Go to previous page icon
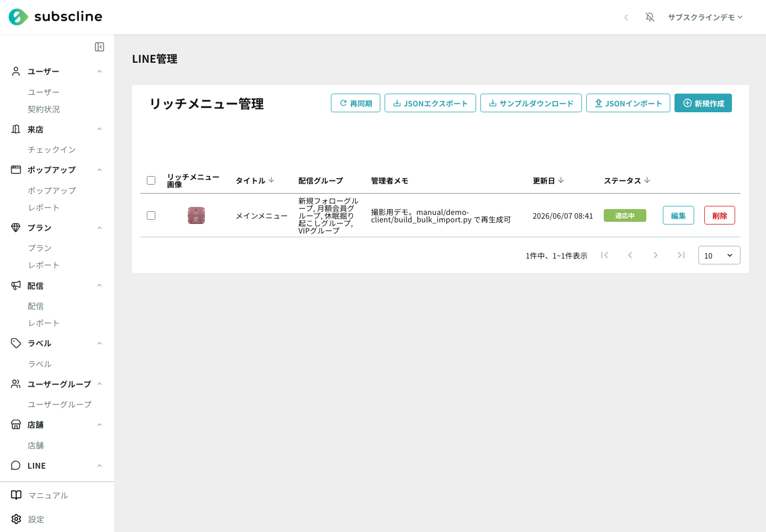766x532 pixels. [x=630, y=255]
